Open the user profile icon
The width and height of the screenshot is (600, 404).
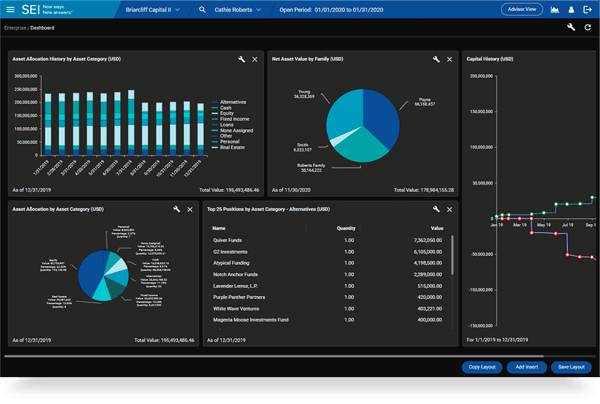pyautogui.click(x=571, y=10)
